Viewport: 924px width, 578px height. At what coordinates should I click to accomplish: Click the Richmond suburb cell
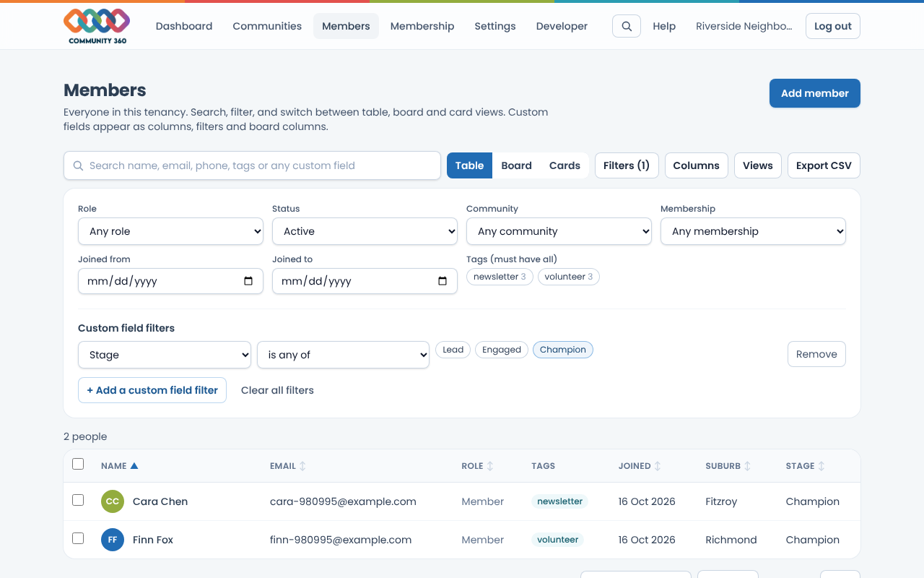tap(731, 540)
